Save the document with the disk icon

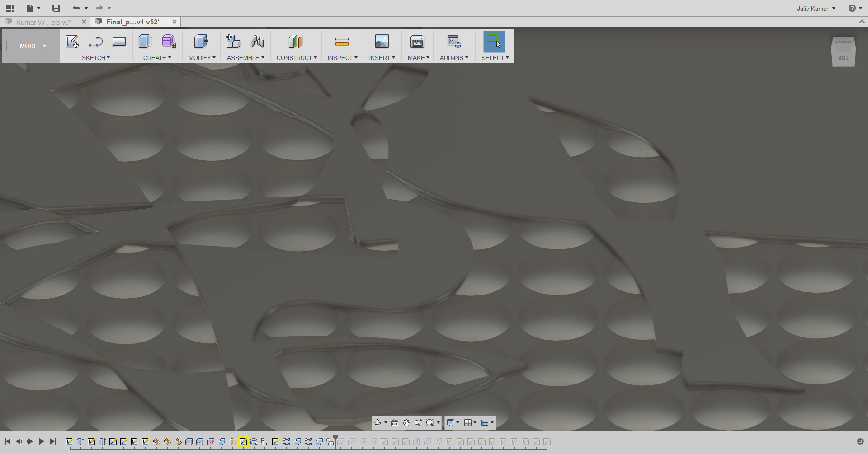coord(56,8)
